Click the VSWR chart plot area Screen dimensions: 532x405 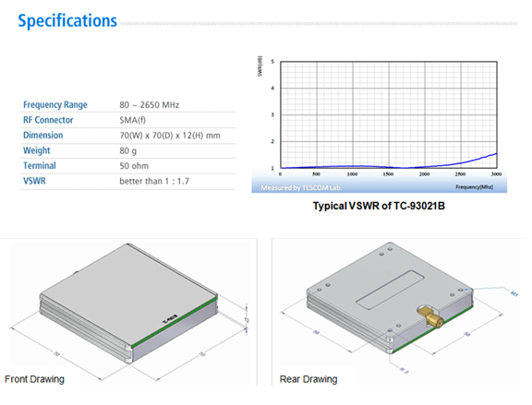coord(389,115)
